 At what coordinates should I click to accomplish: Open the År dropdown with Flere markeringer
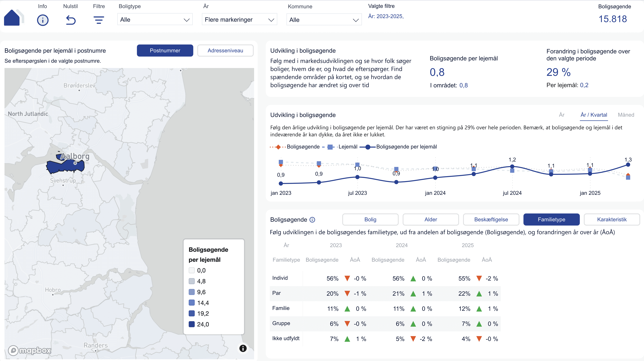239,20
